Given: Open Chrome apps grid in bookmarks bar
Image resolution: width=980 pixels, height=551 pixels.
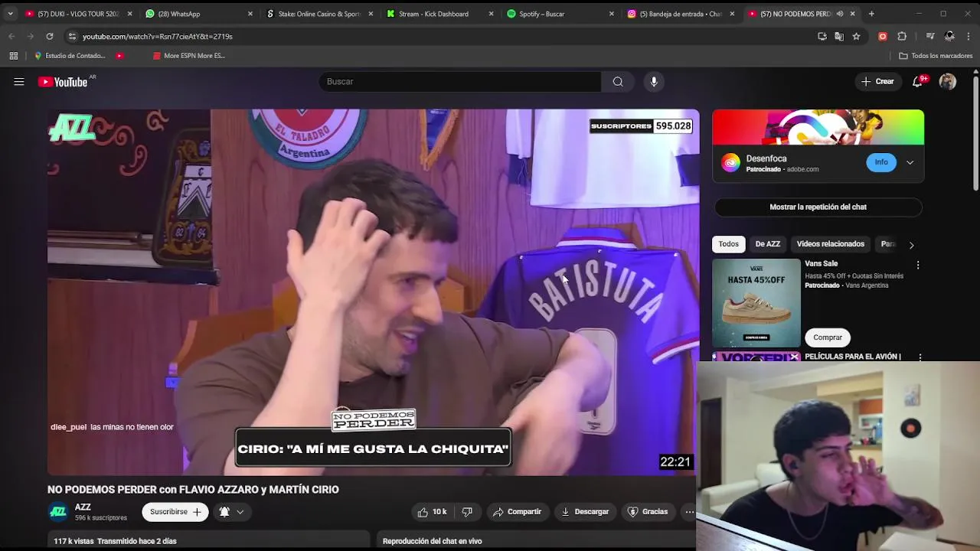Looking at the screenshot, I should point(13,56).
